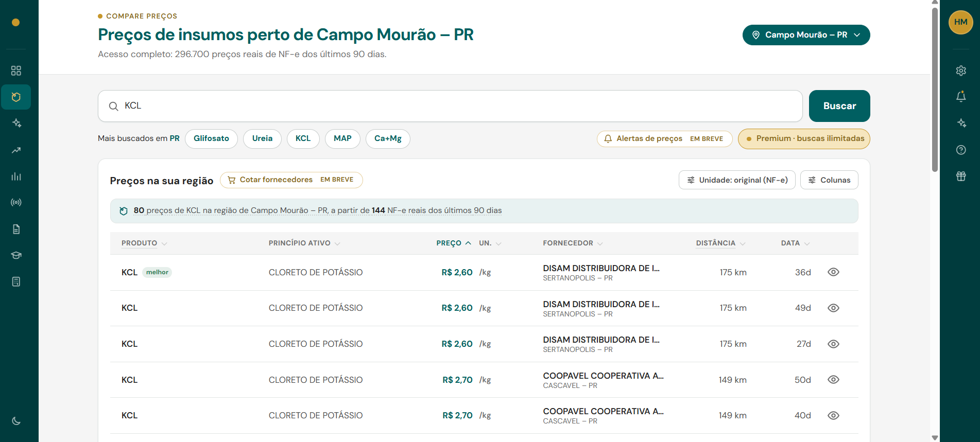Open the graduation cap icon in left sidebar

16,255
